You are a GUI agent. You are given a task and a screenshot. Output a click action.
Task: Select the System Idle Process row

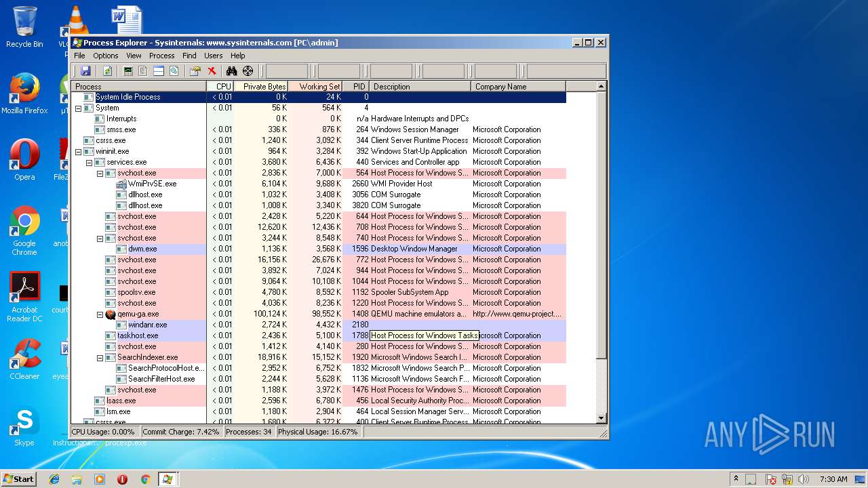pyautogui.click(x=319, y=97)
